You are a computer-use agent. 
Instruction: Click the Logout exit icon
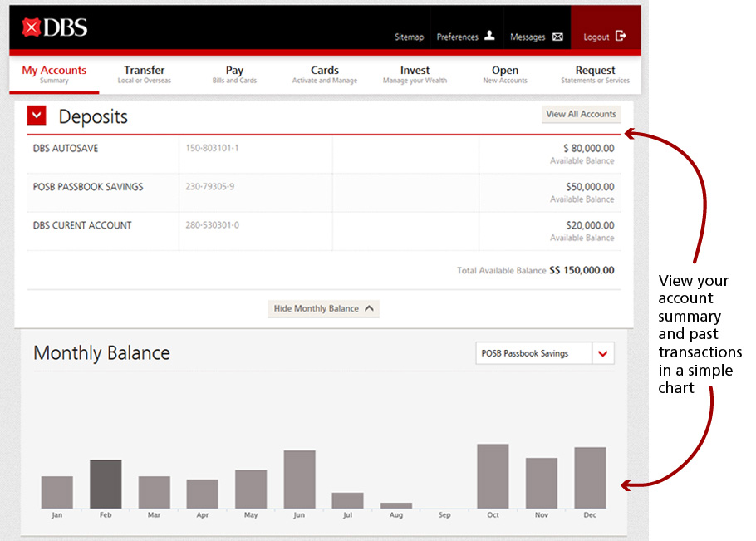point(620,37)
